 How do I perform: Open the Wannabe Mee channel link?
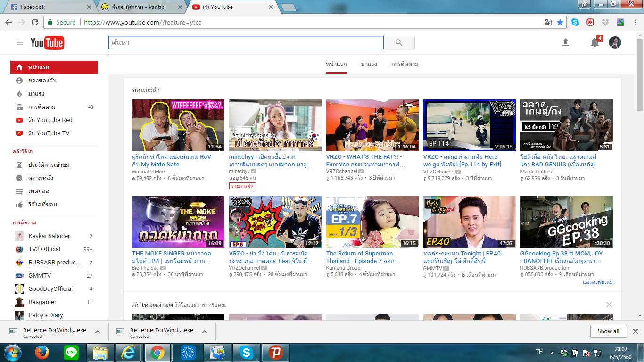(x=149, y=172)
